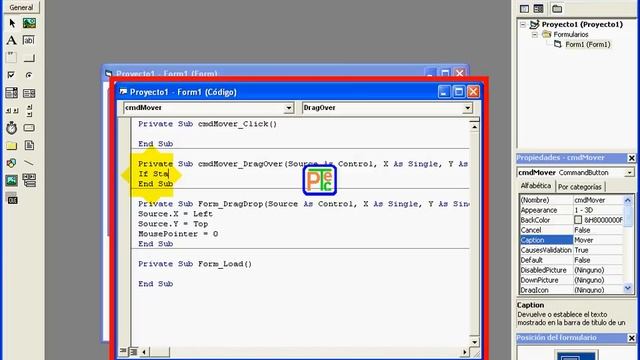Click code window horizontal scroll right arrow
The height and width of the screenshot is (360, 640).
pyautogui.click(x=465, y=352)
